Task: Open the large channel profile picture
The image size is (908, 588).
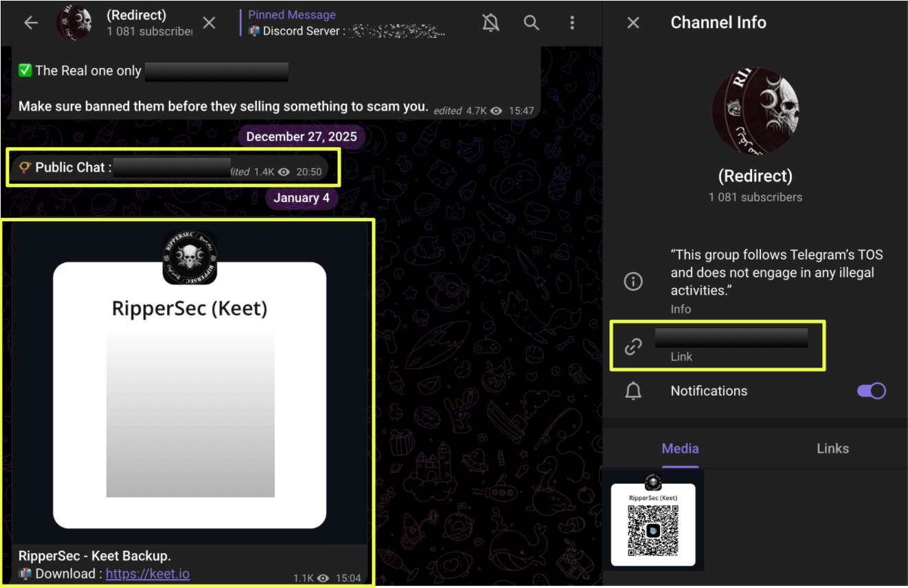Action: [x=755, y=111]
